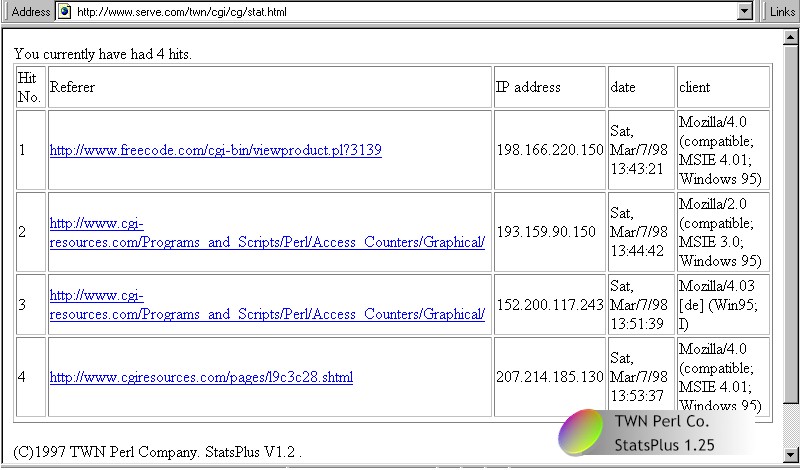Select IP address 207.214.185.130
The height and width of the screenshot is (470, 800).
coord(550,377)
